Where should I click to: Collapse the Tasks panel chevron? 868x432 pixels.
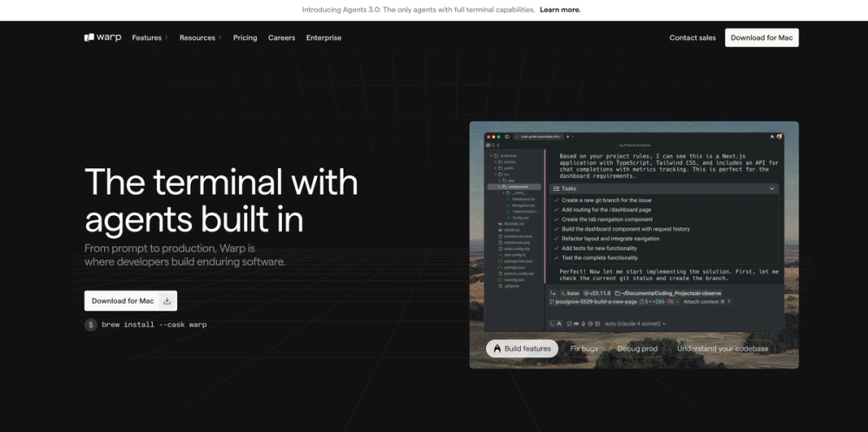click(772, 188)
